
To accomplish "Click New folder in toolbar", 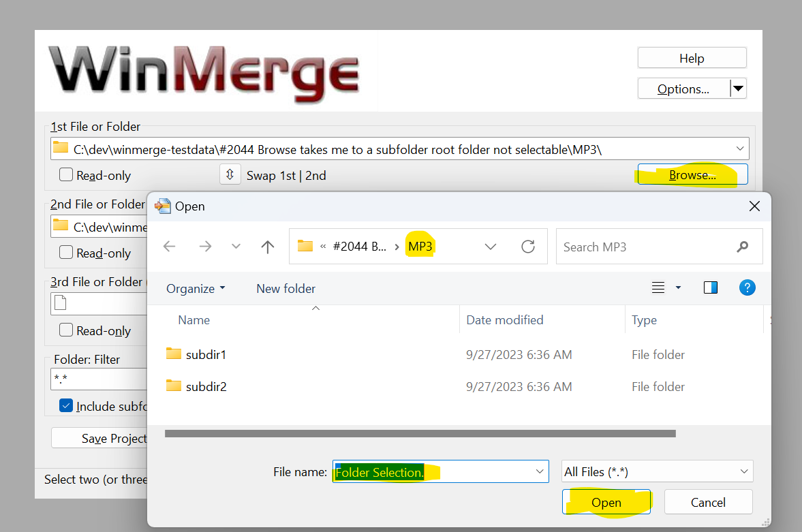I will coord(286,289).
